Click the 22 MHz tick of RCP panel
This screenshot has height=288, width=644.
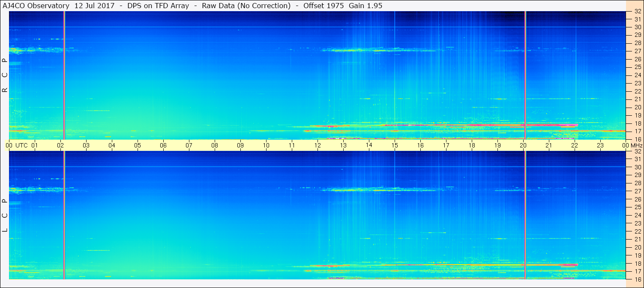tap(637, 91)
